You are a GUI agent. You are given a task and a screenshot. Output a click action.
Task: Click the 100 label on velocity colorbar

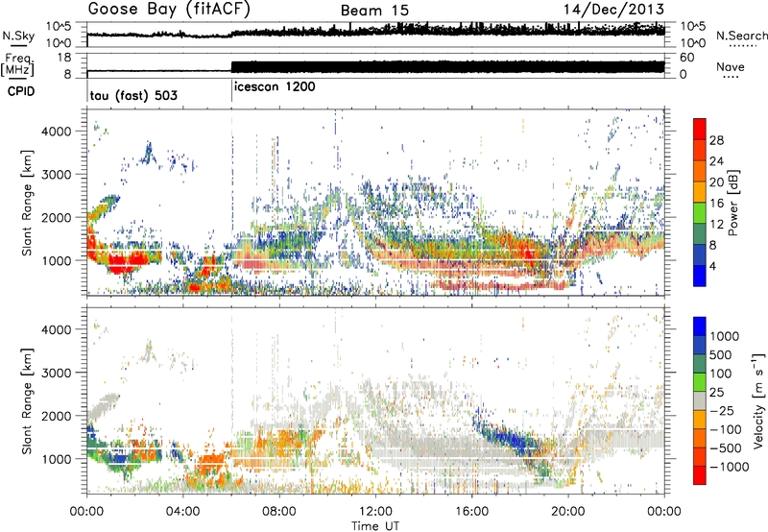click(x=721, y=374)
